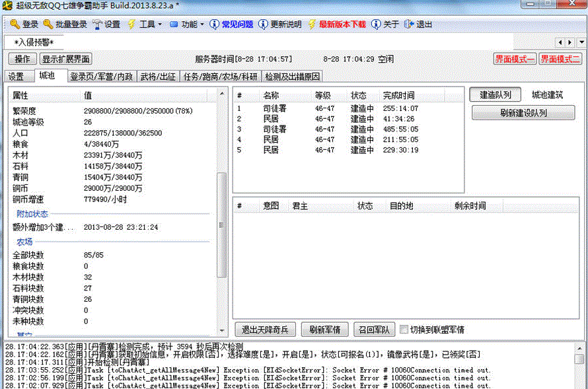The image size is (588, 389).
Task: Click the 君主 column header
Action: (321, 206)
